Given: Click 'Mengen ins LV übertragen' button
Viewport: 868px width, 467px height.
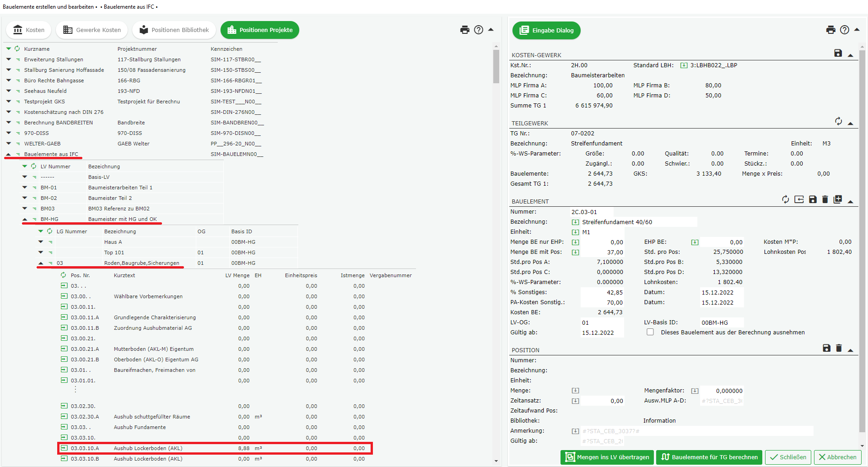Looking at the screenshot, I should 607,457.
